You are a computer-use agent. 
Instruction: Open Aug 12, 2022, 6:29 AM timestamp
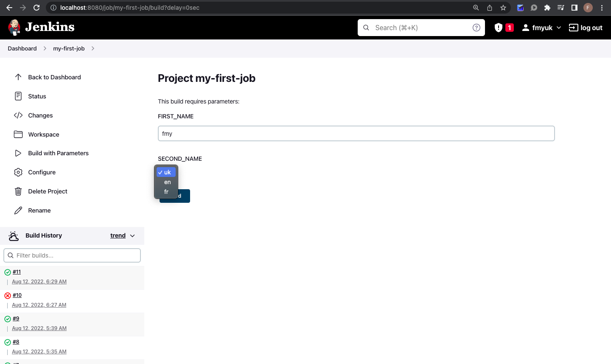(x=39, y=282)
